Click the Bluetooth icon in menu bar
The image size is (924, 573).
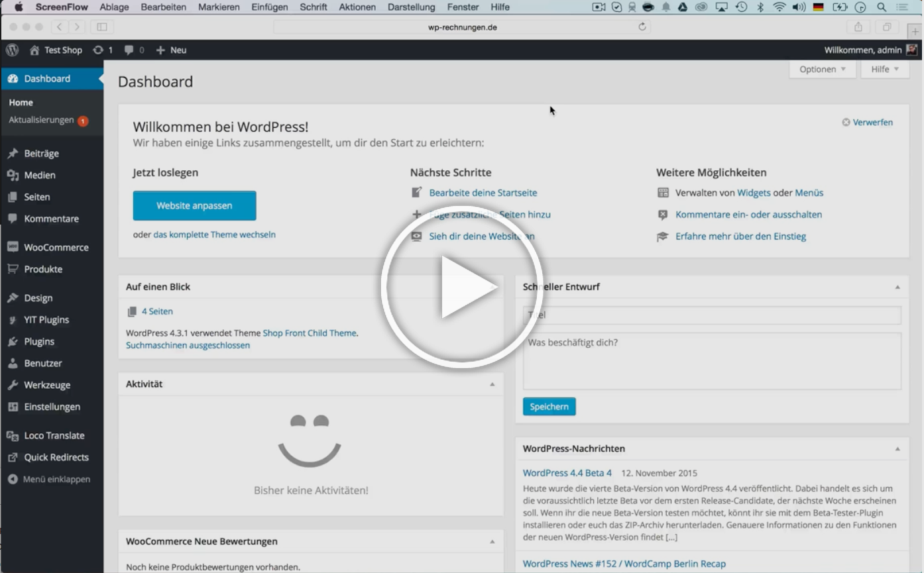point(761,7)
